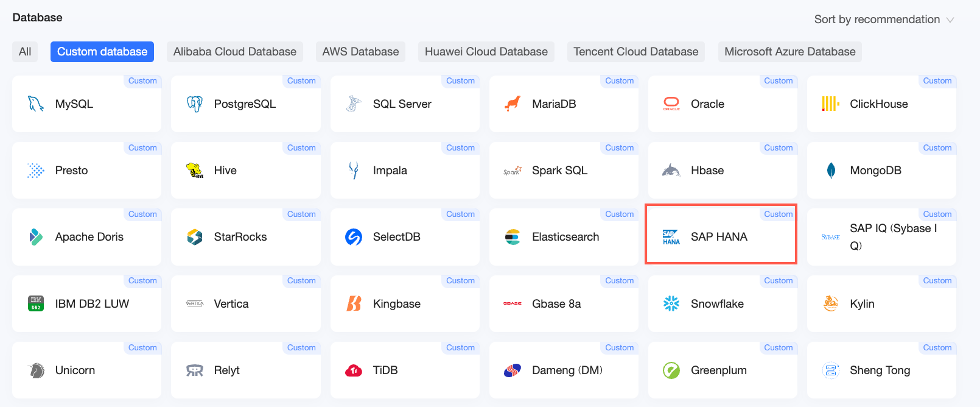Select the MongoDB leaf icon

[x=831, y=171]
